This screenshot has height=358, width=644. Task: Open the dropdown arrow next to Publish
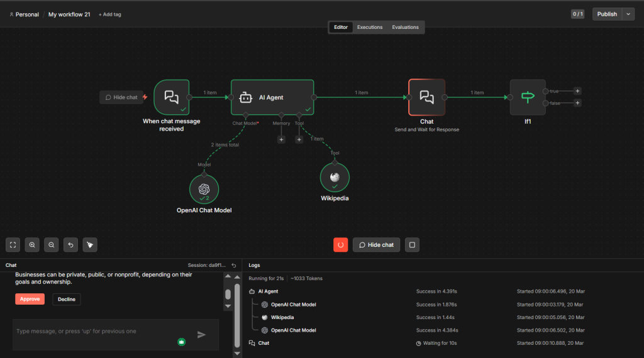pos(628,14)
